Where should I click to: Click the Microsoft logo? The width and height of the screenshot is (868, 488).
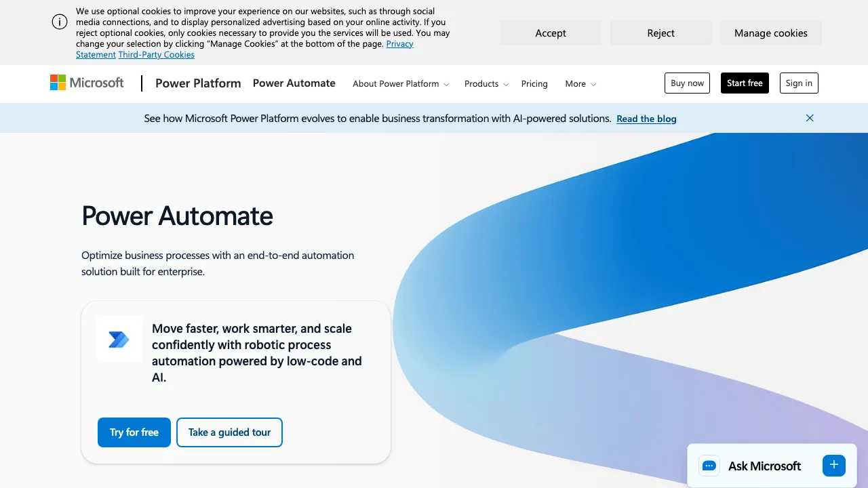86,83
